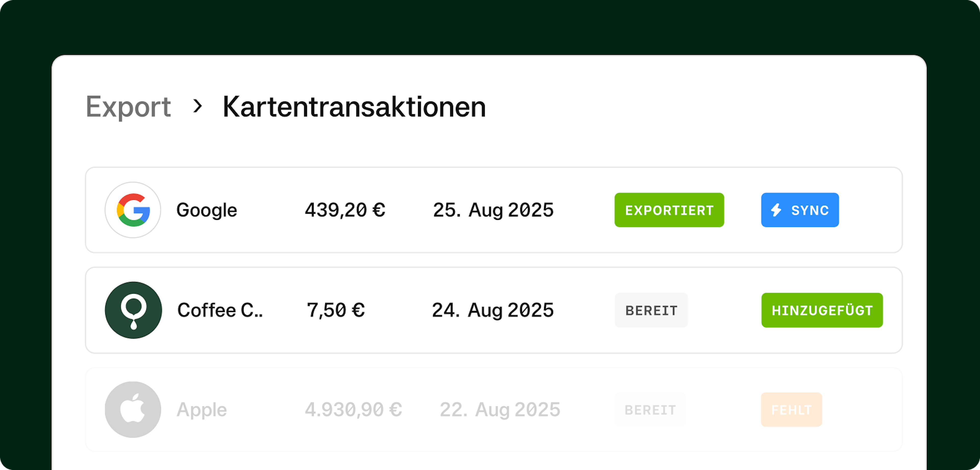This screenshot has height=470, width=980.
Task: Click the blue SYNC button
Action: pos(800,210)
